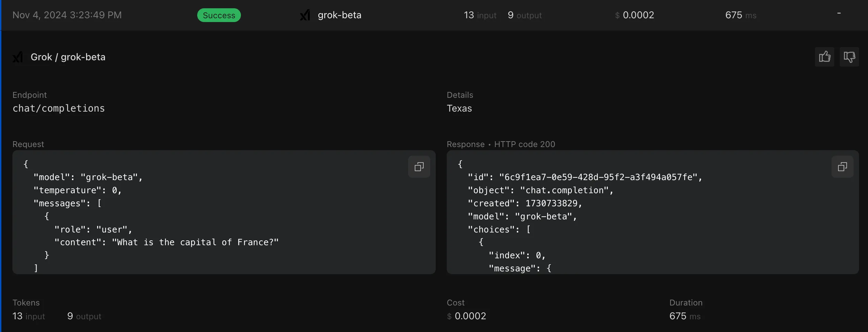The image size is (868, 332).
Task: Copy the Response JSON using its copy icon
Action: (842, 167)
